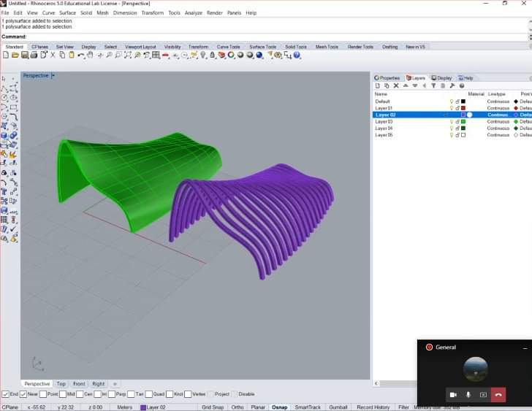Click the Save file icon in Standard toolbar
532x411 pixels.
point(24,55)
